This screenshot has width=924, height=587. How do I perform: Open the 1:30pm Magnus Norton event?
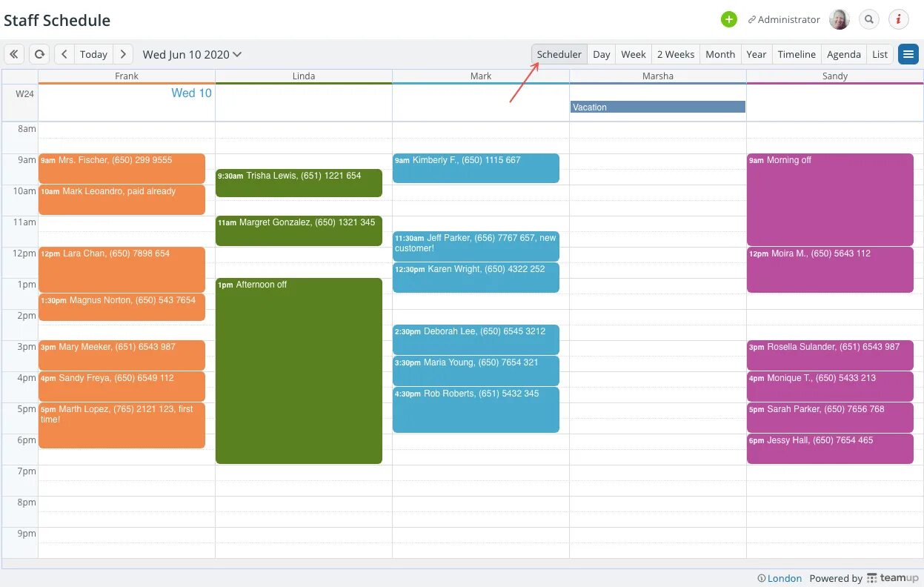[x=122, y=307]
